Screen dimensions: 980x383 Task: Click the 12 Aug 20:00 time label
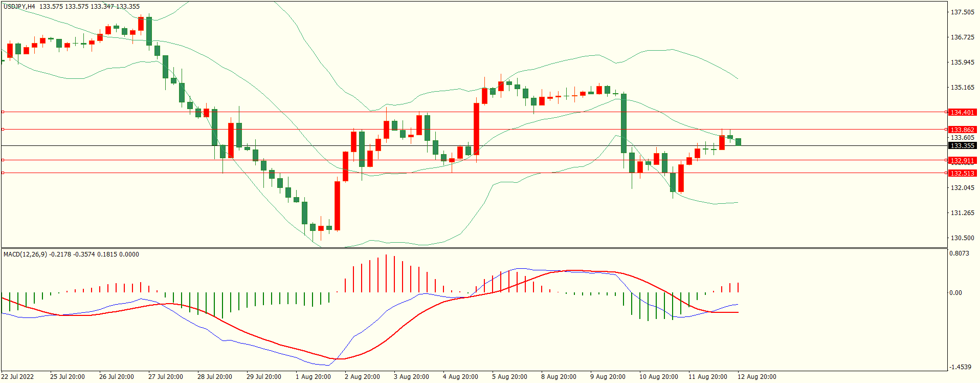tap(757, 376)
